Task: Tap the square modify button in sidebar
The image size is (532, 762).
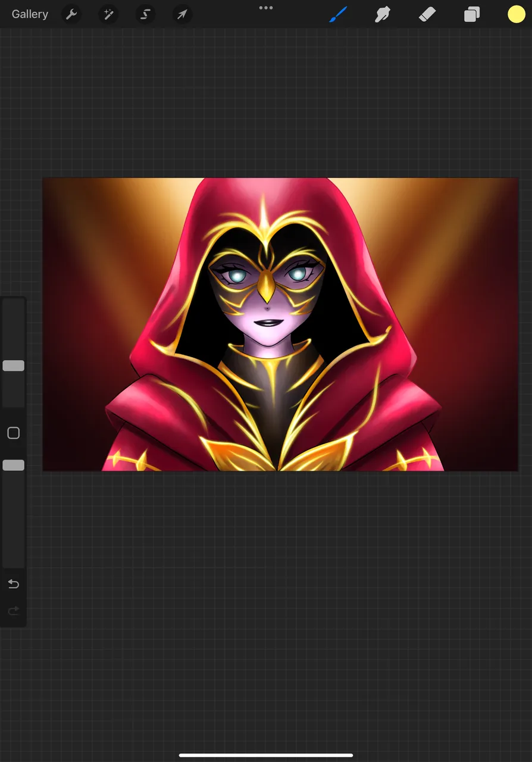Action: point(13,433)
